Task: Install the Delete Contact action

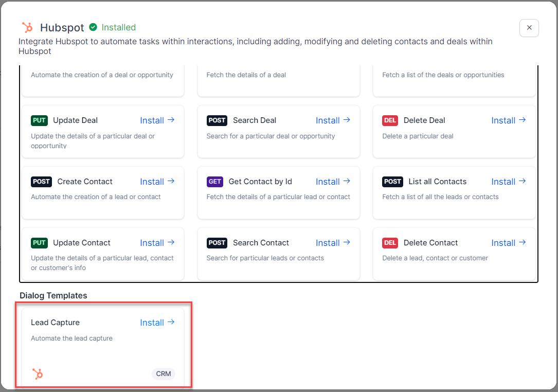Action: click(509, 243)
